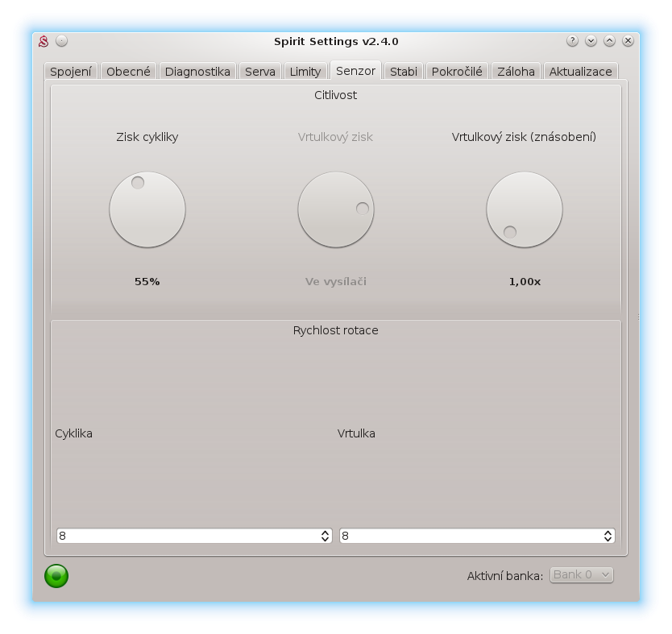Switch to the Stabi tab

coord(403,71)
